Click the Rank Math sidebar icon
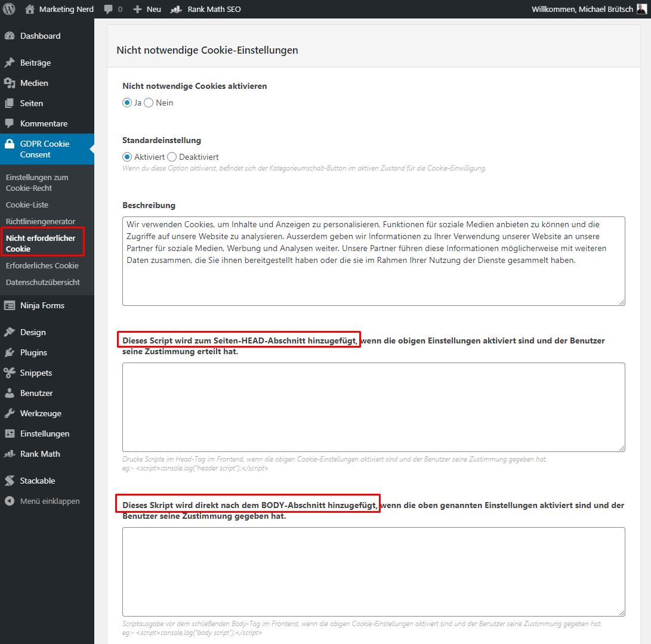The image size is (651, 644). click(10, 454)
